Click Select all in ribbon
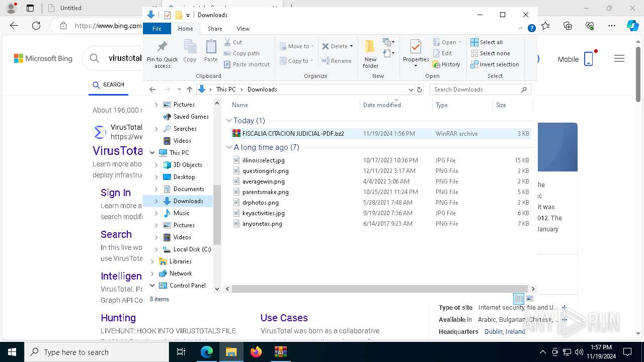The height and width of the screenshot is (362, 644). (487, 42)
